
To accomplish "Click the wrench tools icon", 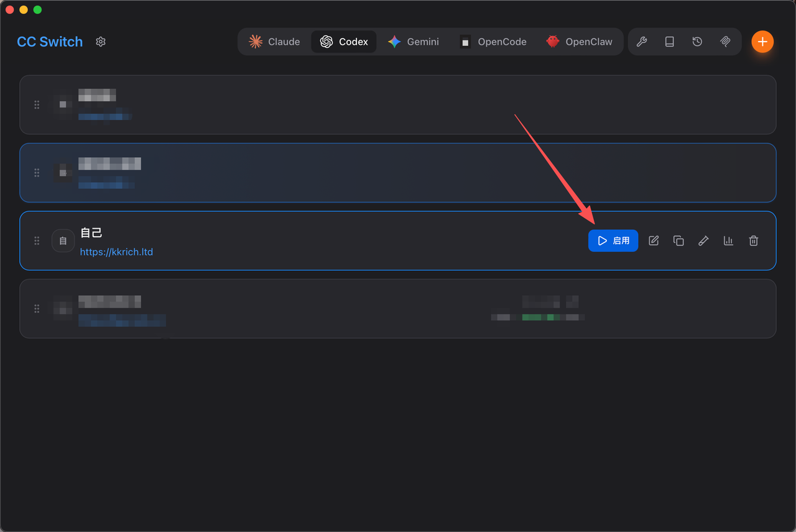I will (642, 42).
